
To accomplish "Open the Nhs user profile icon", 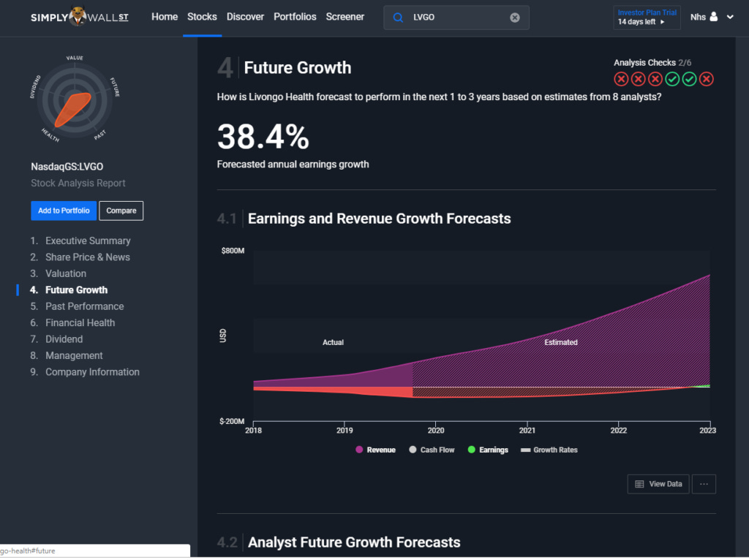I will tap(714, 17).
